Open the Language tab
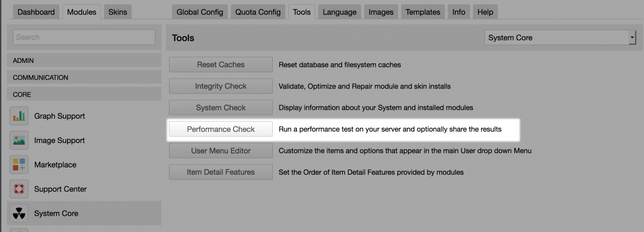Screen dimensions: 644x232 point(339,12)
